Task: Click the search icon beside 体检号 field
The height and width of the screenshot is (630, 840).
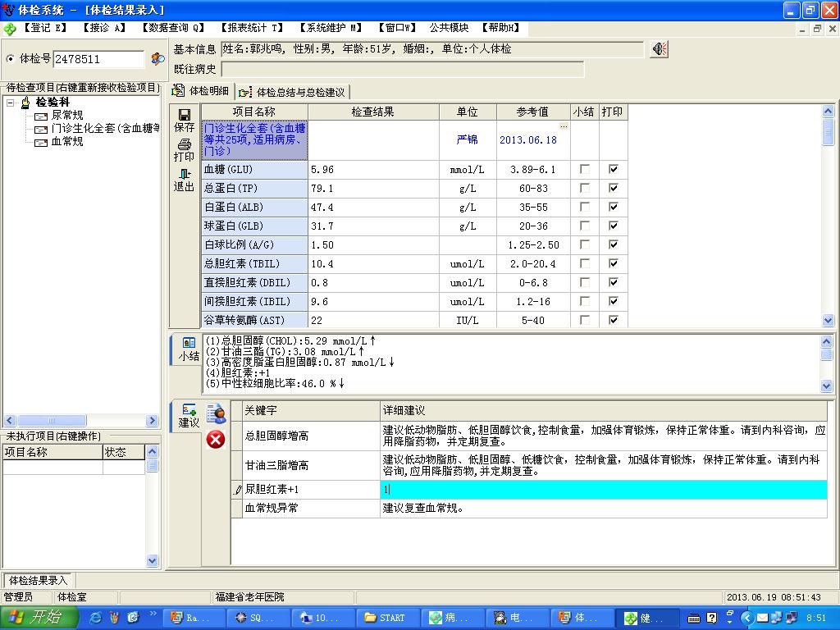Action: [157, 58]
